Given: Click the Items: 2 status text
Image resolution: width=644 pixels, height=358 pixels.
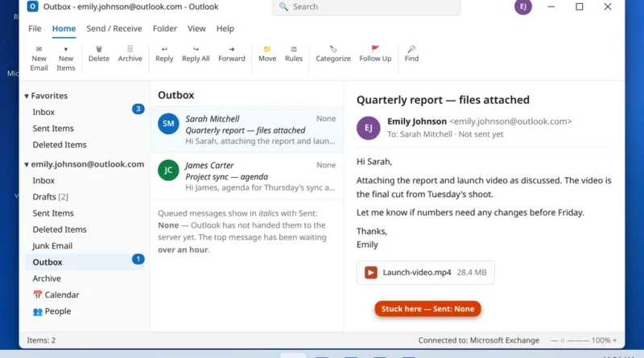Looking at the screenshot, I should [41, 340].
